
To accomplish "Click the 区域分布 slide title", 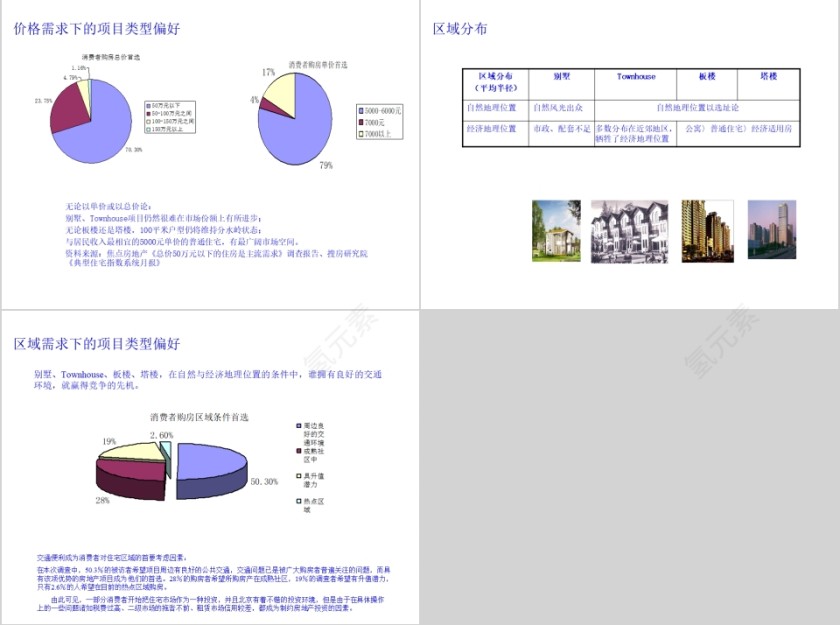I will click(460, 29).
